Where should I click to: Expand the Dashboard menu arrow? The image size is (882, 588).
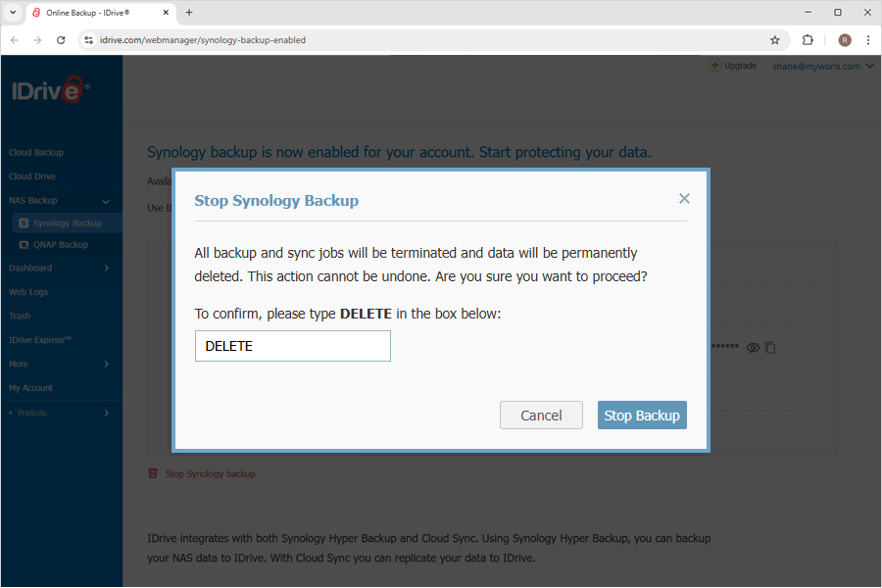106,269
